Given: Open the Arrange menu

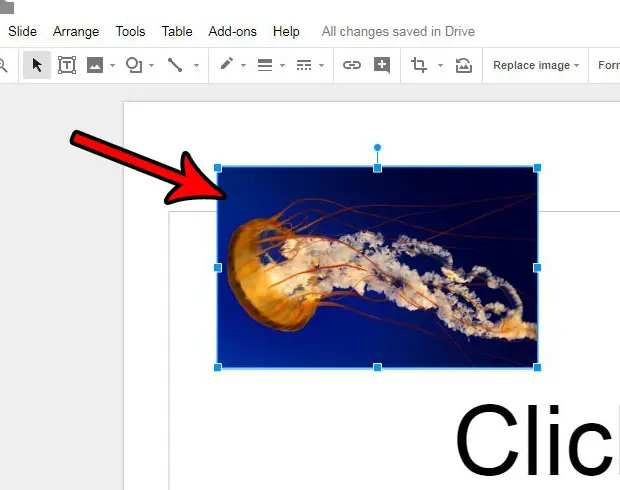Looking at the screenshot, I should (76, 31).
